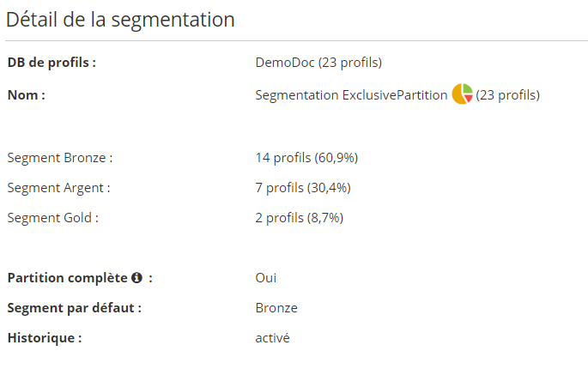The image size is (588, 375).
Task: Click the 'DemoDoc (23 profils)' value
Action: click(x=318, y=63)
